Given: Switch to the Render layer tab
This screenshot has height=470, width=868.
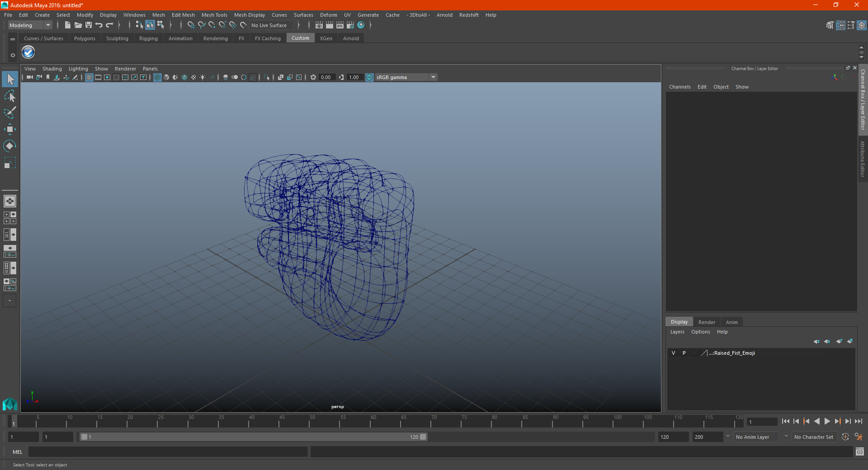Looking at the screenshot, I should pyautogui.click(x=707, y=322).
